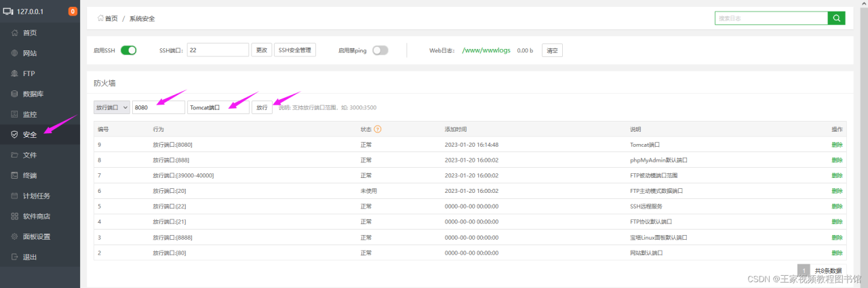The image size is (868, 288).
Task: Open the release-port type dropdown
Action: (111, 107)
